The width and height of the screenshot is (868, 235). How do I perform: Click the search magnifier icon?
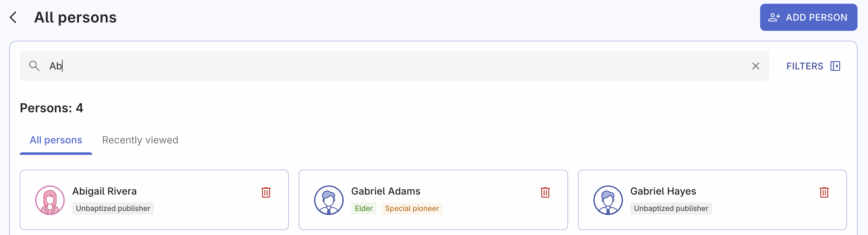34,66
